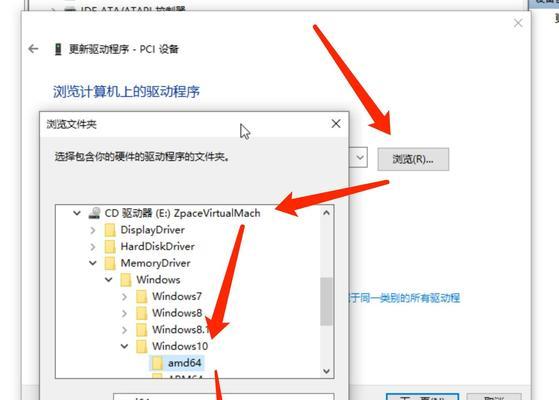559x400 pixels.
Task: Click the folder tree scrollbar thumb
Action: [x=326, y=302]
